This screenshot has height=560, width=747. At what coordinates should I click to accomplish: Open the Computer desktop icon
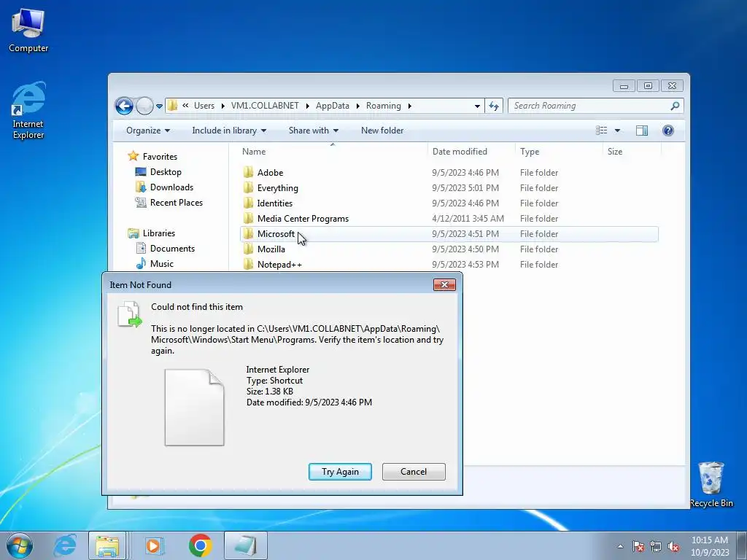[x=28, y=31]
